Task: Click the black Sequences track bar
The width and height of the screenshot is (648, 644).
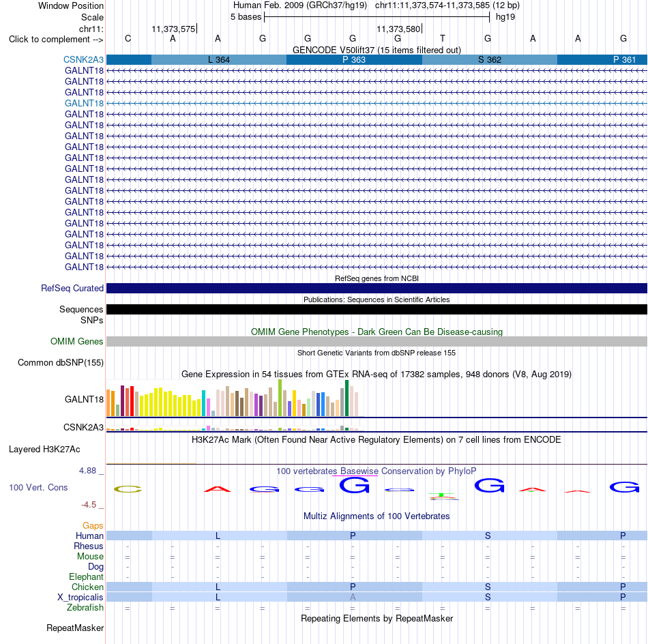Action: pyautogui.click(x=377, y=309)
